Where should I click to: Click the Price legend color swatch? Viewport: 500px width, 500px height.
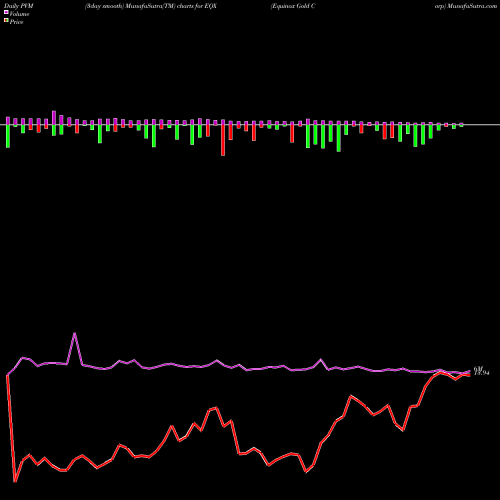tap(6, 21)
